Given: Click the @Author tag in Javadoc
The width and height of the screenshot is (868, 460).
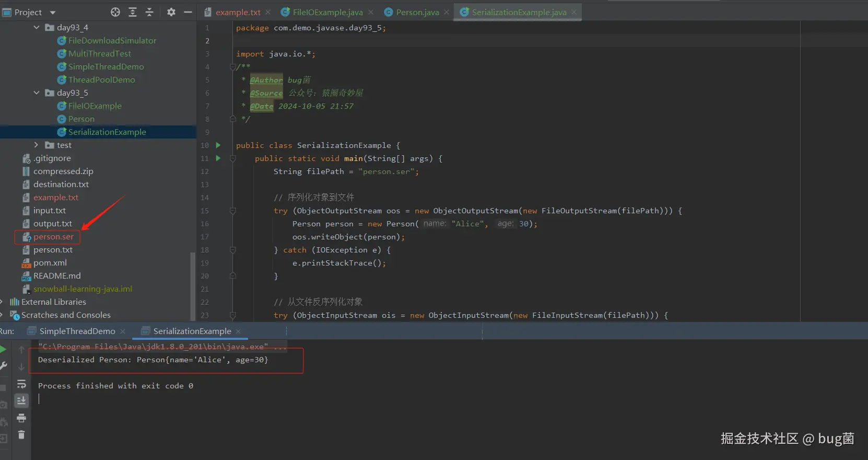Looking at the screenshot, I should point(266,79).
